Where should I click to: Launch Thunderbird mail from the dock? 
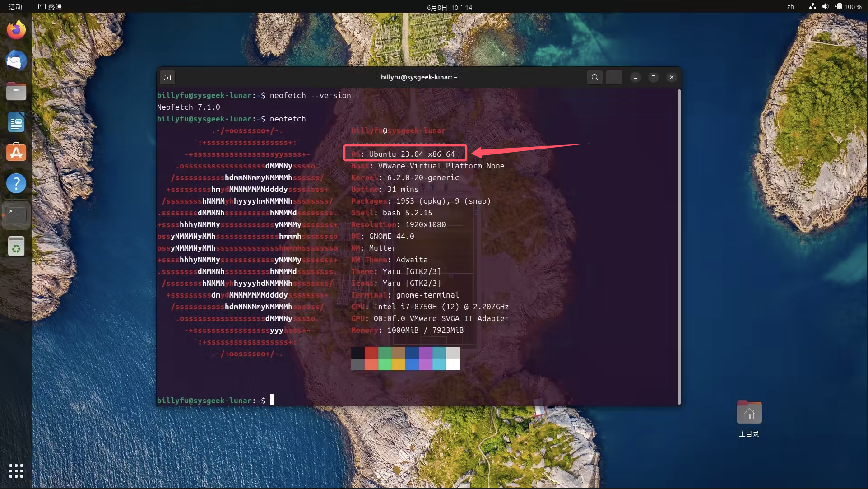pyautogui.click(x=16, y=61)
